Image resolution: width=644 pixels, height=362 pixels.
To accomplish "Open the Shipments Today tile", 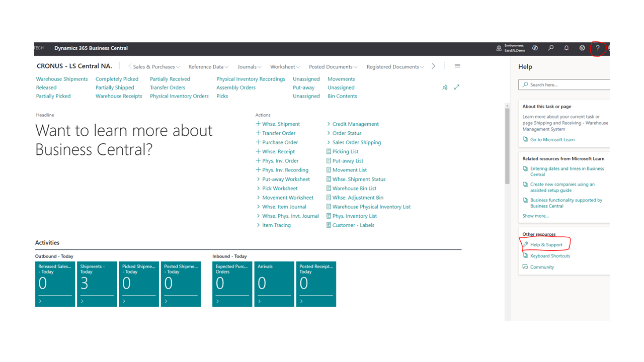I will [x=97, y=284].
